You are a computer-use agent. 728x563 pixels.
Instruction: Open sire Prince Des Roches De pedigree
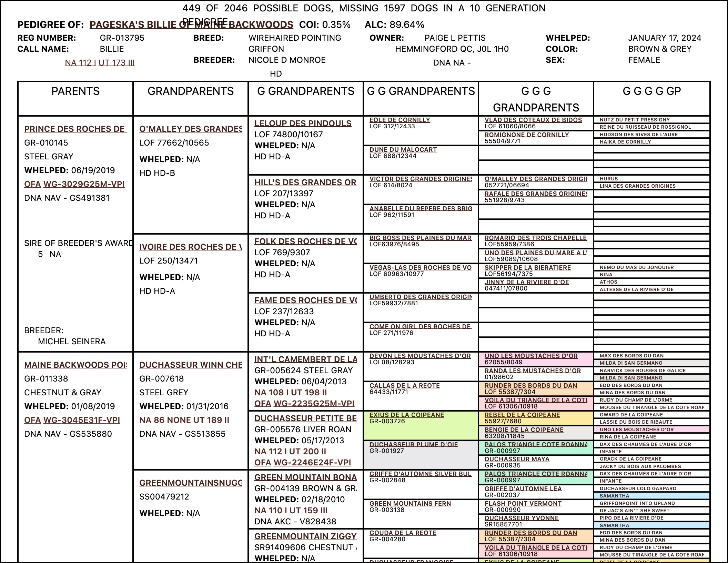[75, 129]
